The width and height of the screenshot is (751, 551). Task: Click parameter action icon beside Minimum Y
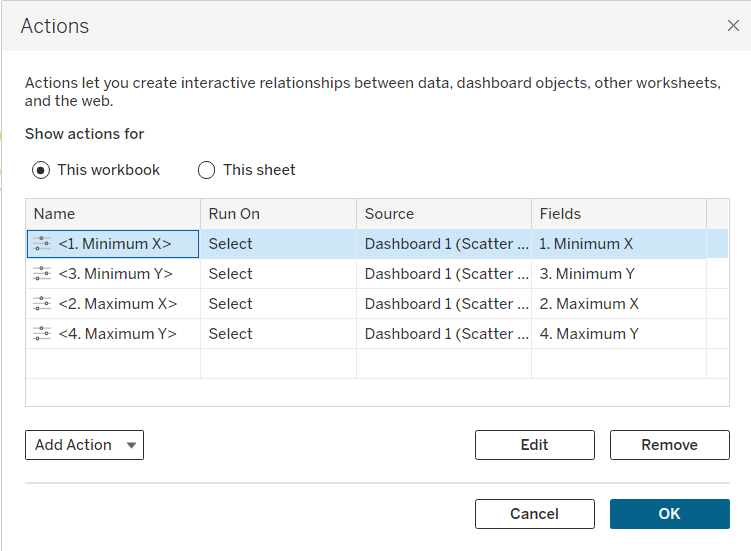click(41, 274)
